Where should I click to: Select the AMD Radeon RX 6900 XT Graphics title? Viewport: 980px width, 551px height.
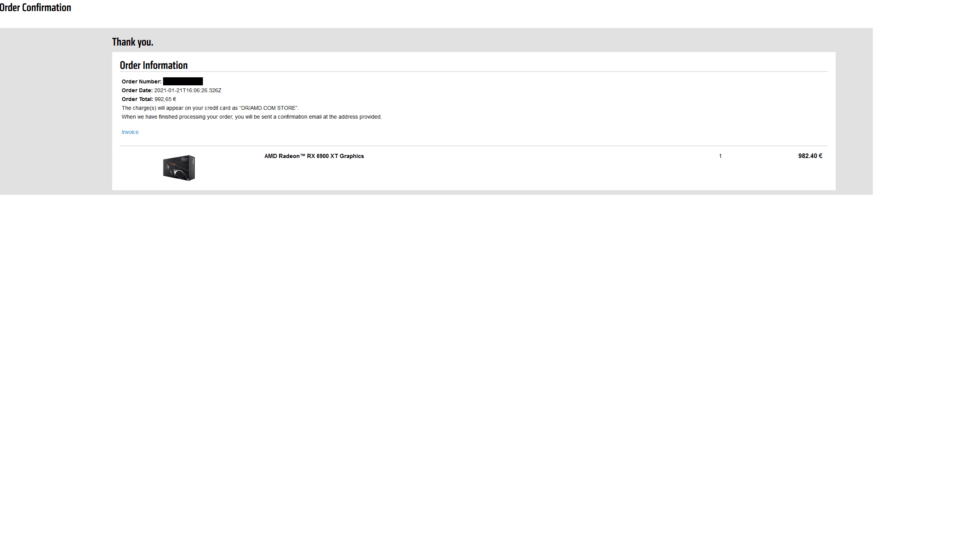click(314, 156)
